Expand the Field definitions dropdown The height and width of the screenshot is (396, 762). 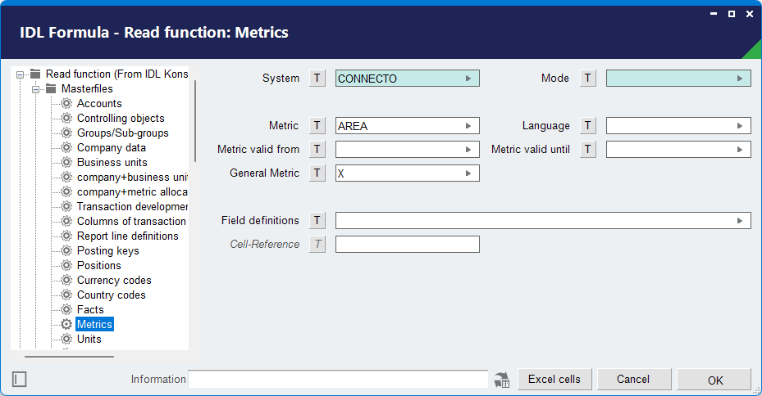[739, 221]
